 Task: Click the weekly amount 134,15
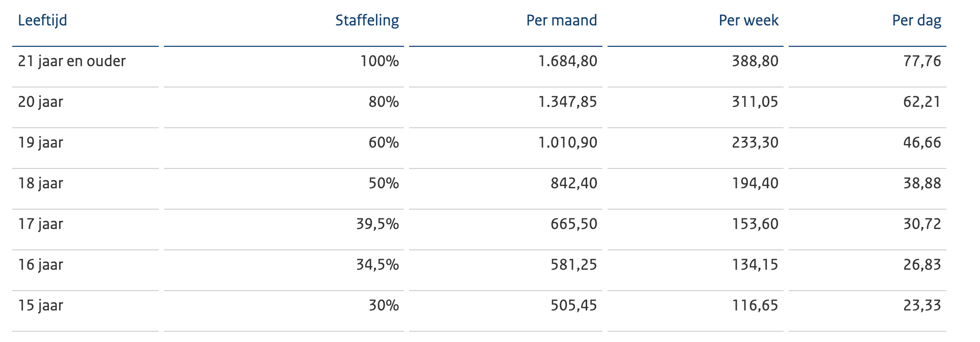point(755,265)
